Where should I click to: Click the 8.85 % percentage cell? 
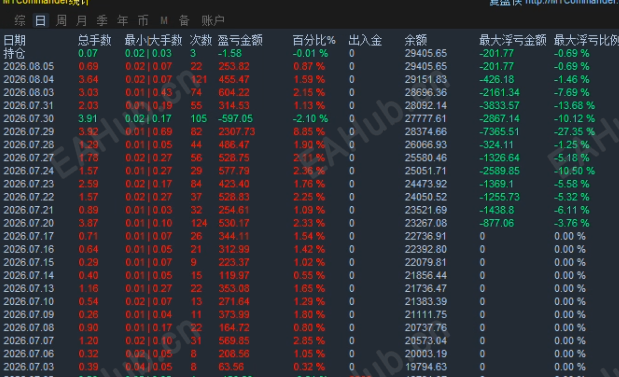pyautogui.click(x=309, y=131)
